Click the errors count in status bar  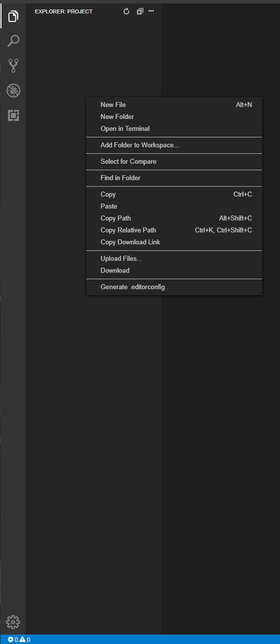coord(13,640)
